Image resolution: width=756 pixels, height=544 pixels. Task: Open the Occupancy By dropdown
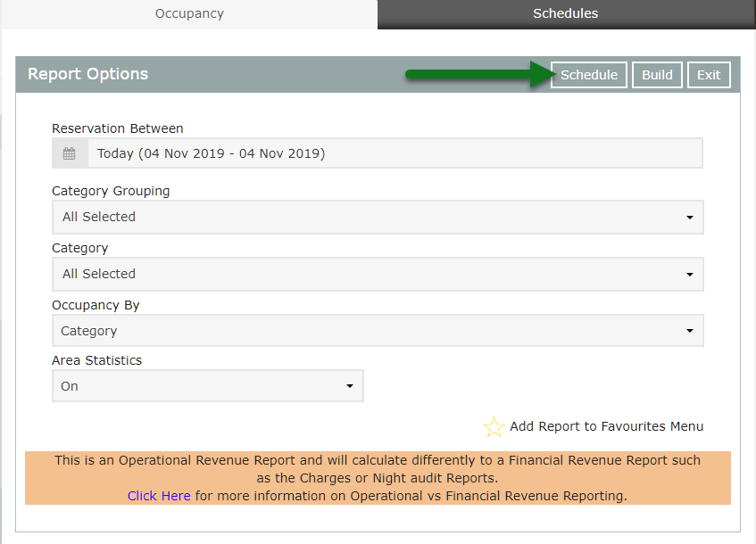(x=378, y=331)
